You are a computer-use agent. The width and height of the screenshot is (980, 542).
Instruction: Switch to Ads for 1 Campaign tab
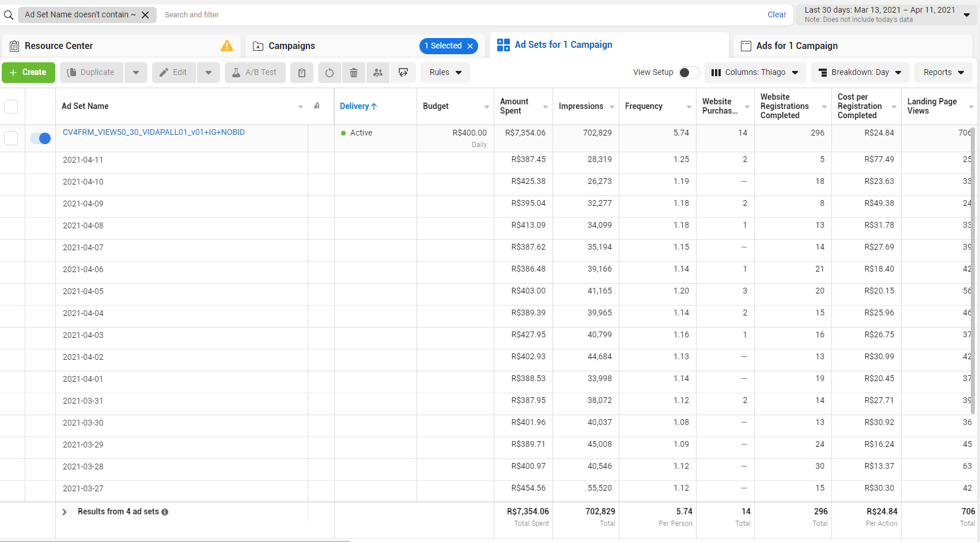click(x=797, y=46)
